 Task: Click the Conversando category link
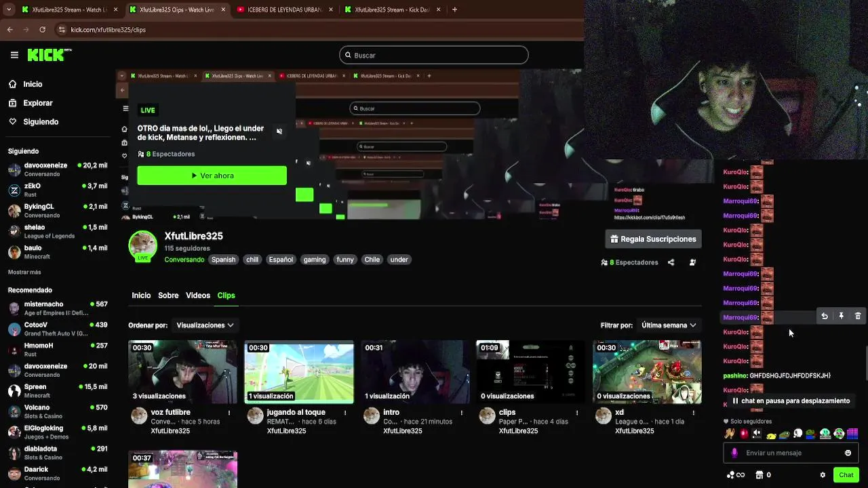click(x=184, y=260)
